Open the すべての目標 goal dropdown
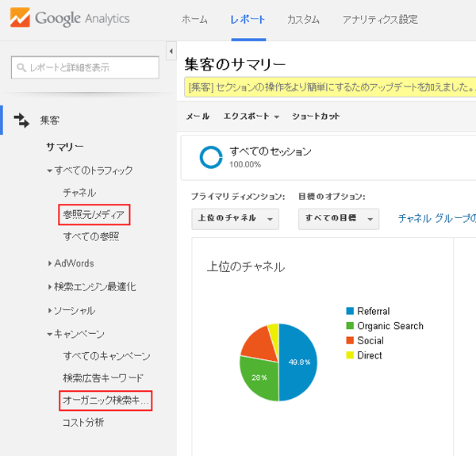The image size is (476, 456). (x=338, y=218)
